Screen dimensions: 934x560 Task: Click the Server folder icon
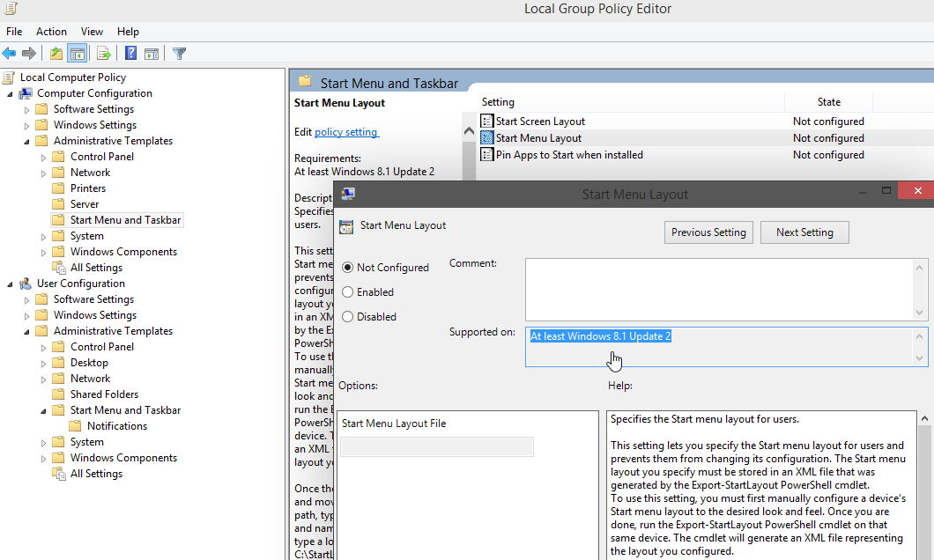click(58, 204)
